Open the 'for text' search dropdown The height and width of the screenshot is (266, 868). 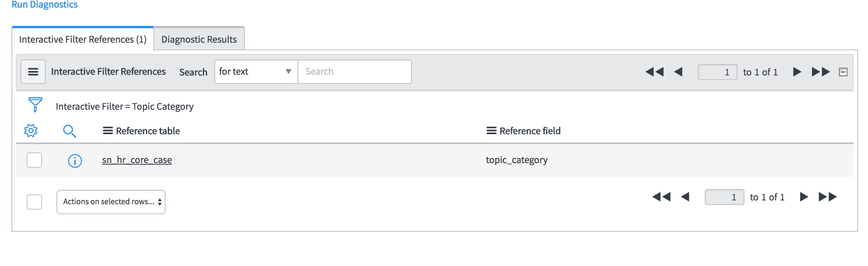pos(256,72)
